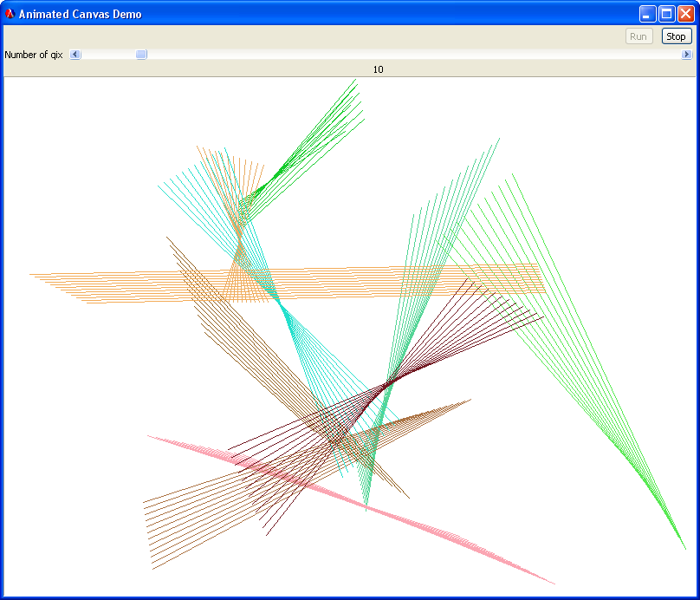
Task: Minimize the Animated Canvas Demo window
Action: 647,14
